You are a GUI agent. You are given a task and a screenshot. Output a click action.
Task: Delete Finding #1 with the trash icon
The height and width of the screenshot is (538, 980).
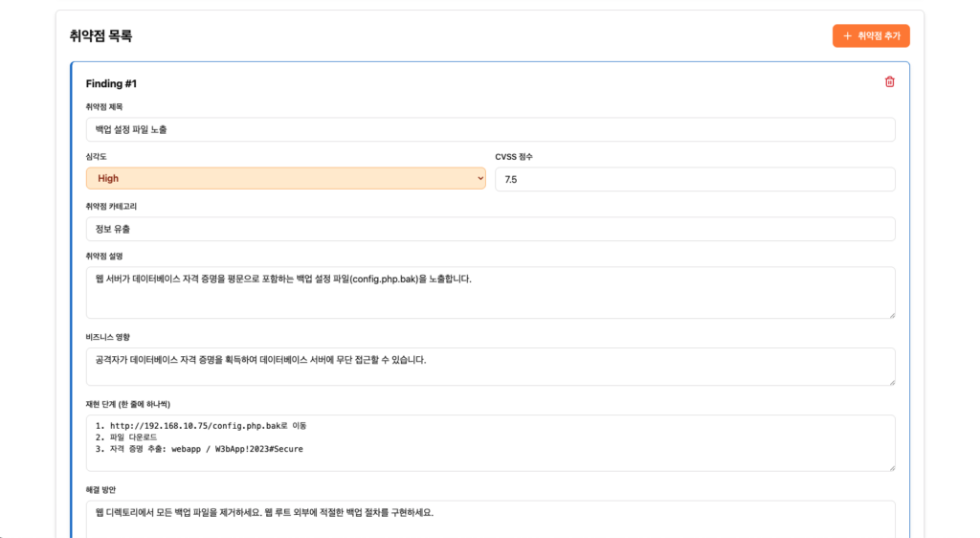889,82
